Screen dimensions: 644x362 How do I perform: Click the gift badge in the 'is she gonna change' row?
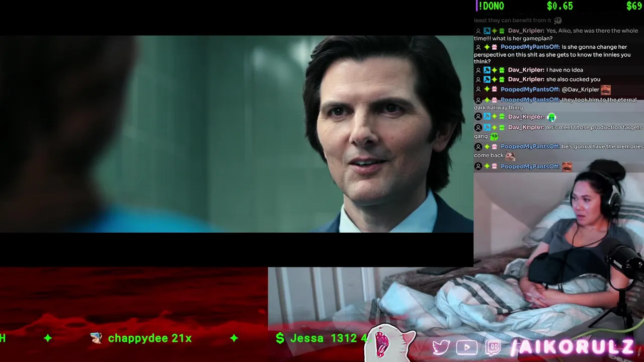click(x=494, y=47)
